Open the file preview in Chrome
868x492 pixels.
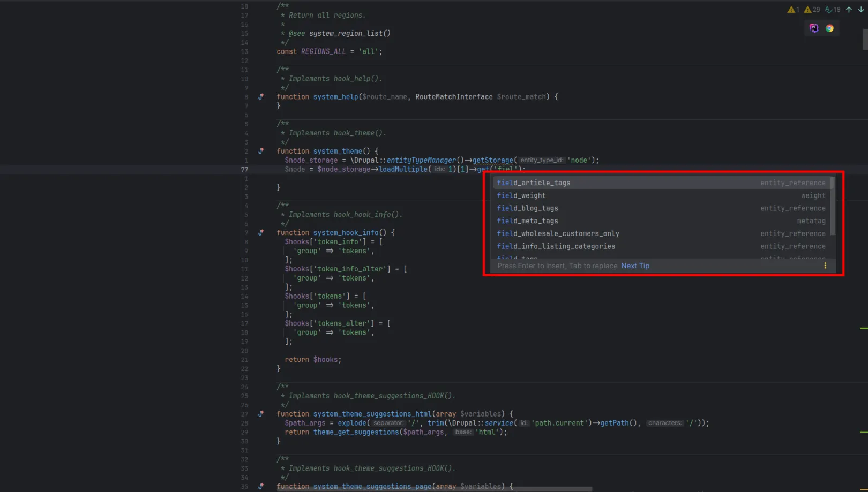tap(829, 28)
